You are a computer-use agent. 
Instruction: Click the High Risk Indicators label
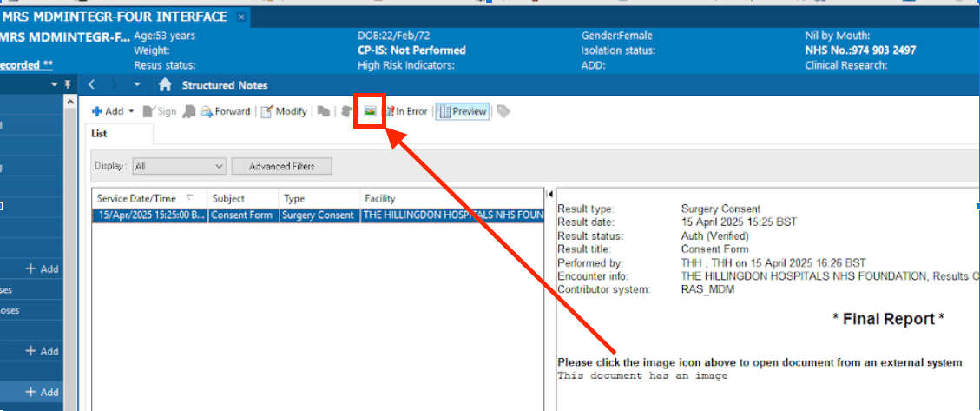click(405, 65)
